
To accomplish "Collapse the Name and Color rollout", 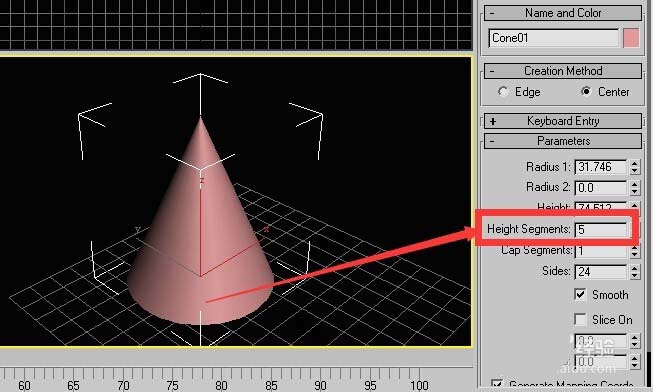I will [x=563, y=13].
